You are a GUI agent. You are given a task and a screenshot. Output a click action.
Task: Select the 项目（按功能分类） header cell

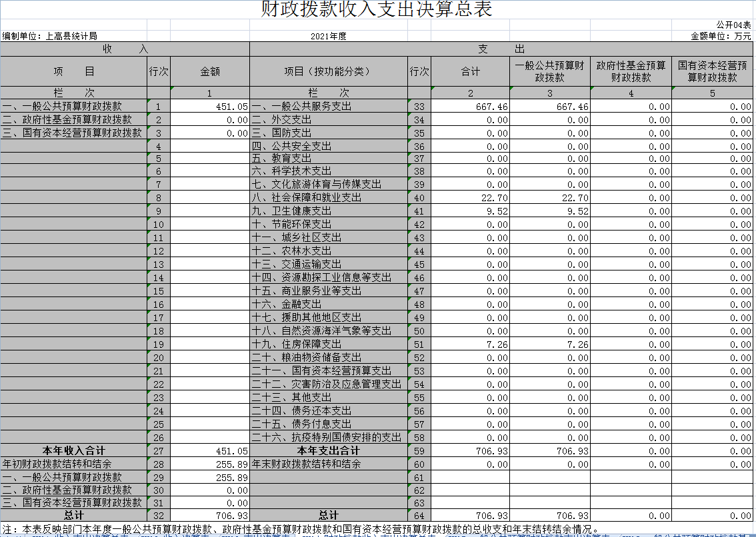pos(329,71)
